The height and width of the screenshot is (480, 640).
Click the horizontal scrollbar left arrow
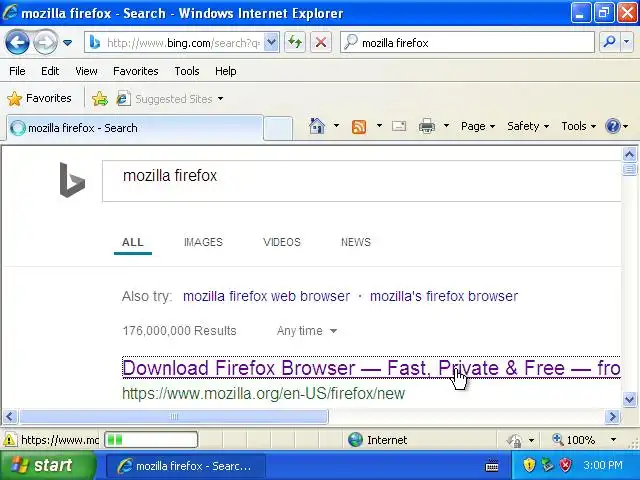[x=10, y=416]
